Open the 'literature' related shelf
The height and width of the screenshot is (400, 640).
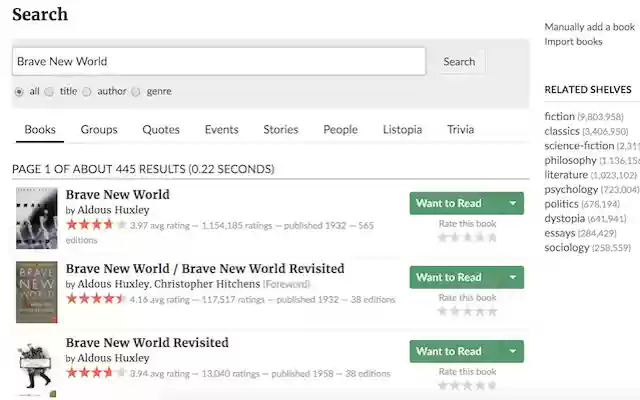pos(566,175)
